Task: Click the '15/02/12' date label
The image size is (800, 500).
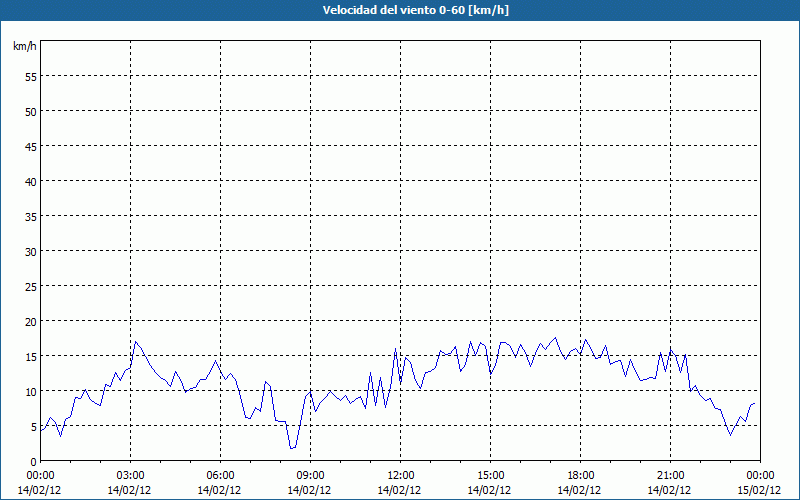Action: (x=760, y=490)
